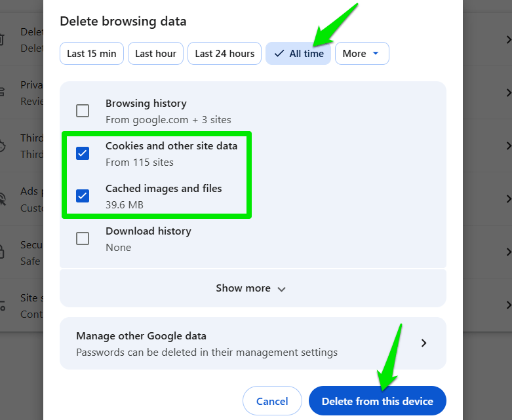Click the Security lock icon in the sidebar
Screen dimensions: 512x420
coord(1,252)
